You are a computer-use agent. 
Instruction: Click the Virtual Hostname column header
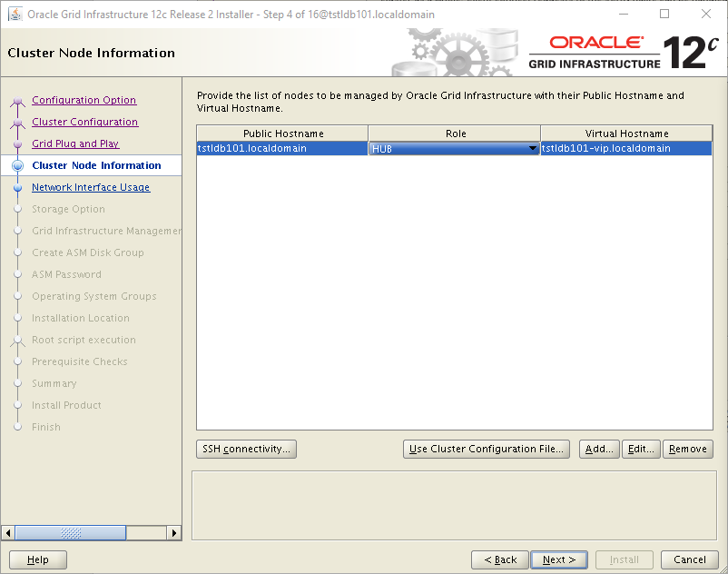[626, 134]
